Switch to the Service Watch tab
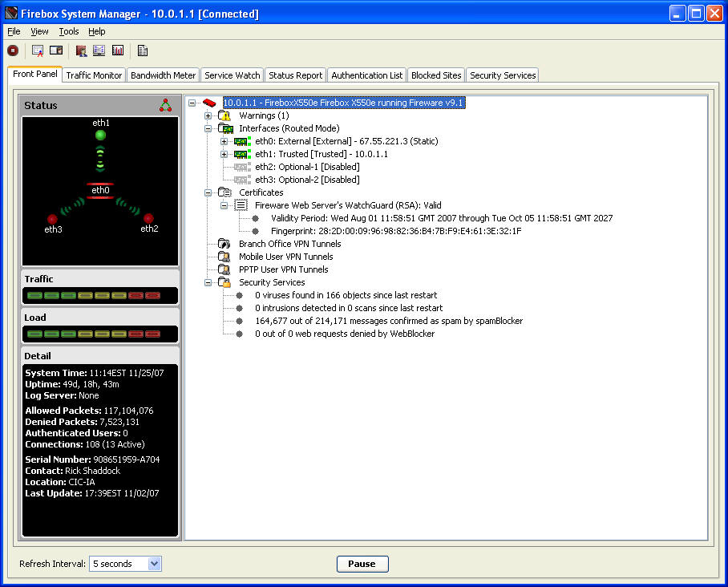The image size is (728, 587). click(233, 75)
